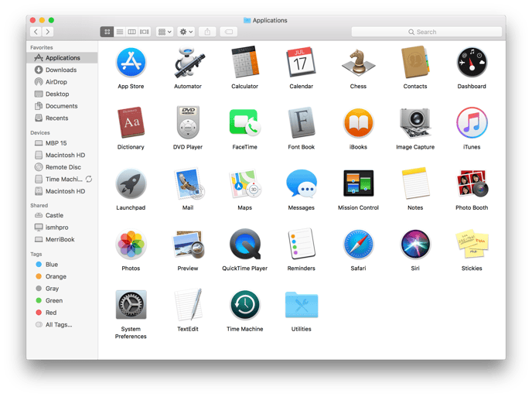The image size is (532, 397).
Task: Select the Stickies app icon
Action: [x=472, y=244]
